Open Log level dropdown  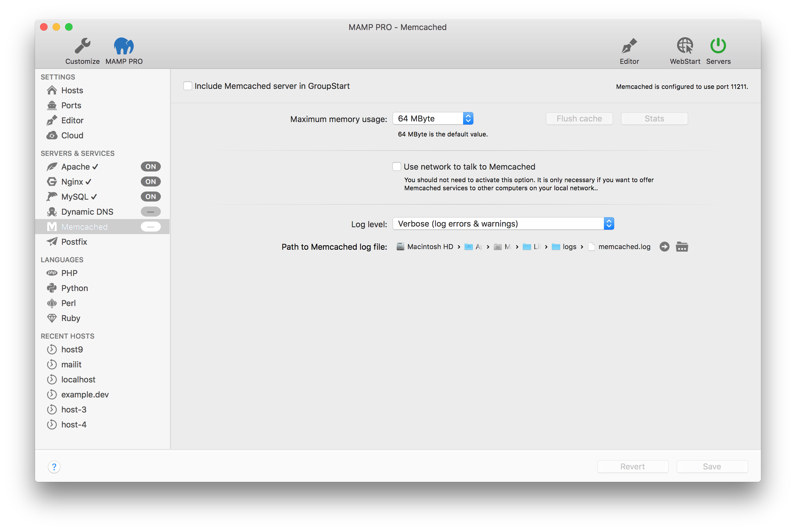[503, 223]
